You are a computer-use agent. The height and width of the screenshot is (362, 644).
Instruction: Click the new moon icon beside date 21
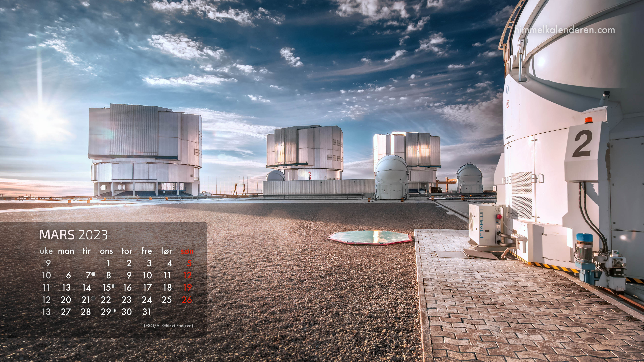pyautogui.click(x=93, y=298)
